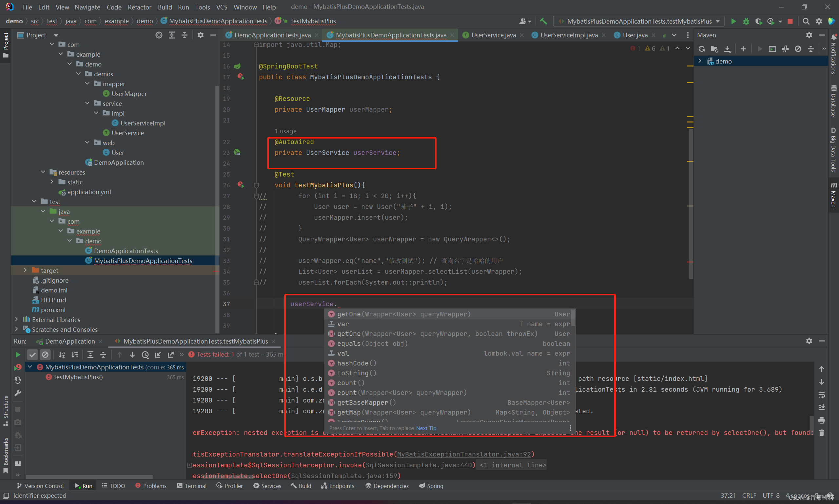
Task: Collapse the mapper package
Action: pyautogui.click(x=87, y=84)
